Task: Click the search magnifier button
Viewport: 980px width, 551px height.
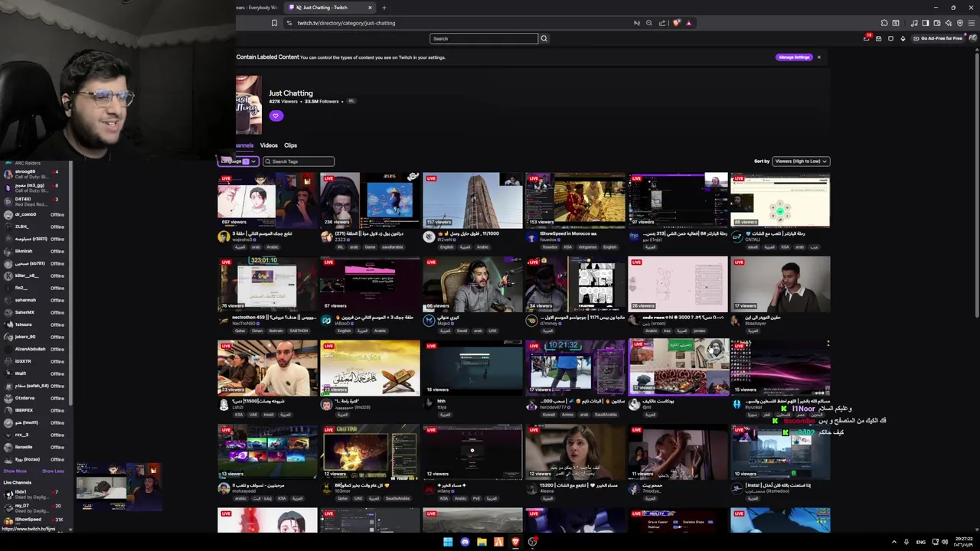Action: pos(544,38)
